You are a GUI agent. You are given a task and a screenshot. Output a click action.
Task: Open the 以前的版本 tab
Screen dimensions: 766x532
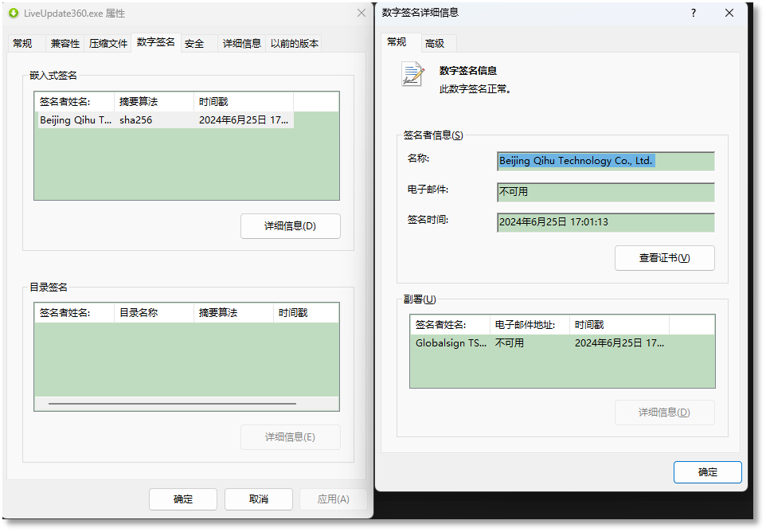pos(294,44)
